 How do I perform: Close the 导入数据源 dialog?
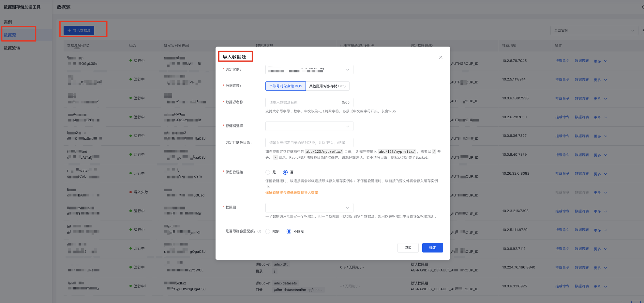coord(441,57)
